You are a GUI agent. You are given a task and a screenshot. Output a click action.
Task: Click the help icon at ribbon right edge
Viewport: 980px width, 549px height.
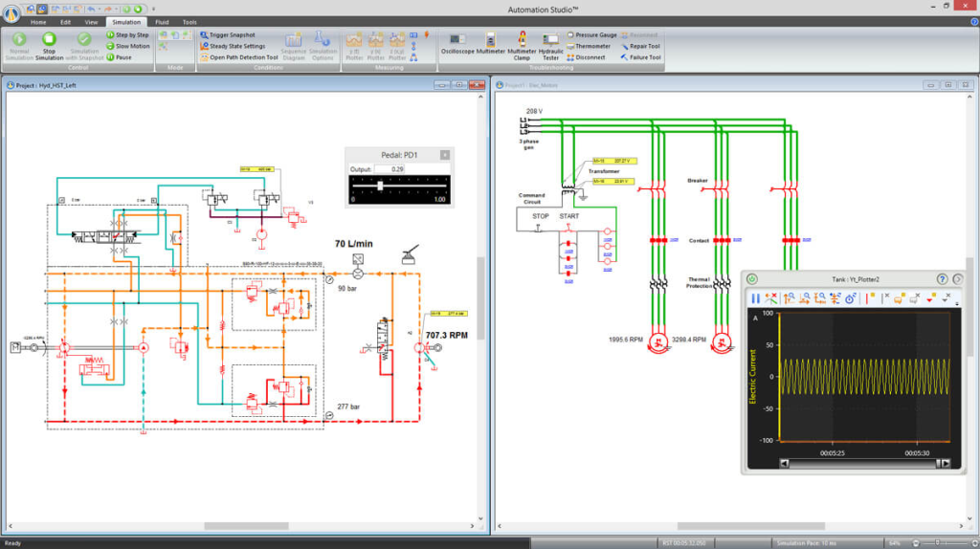point(973,22)
